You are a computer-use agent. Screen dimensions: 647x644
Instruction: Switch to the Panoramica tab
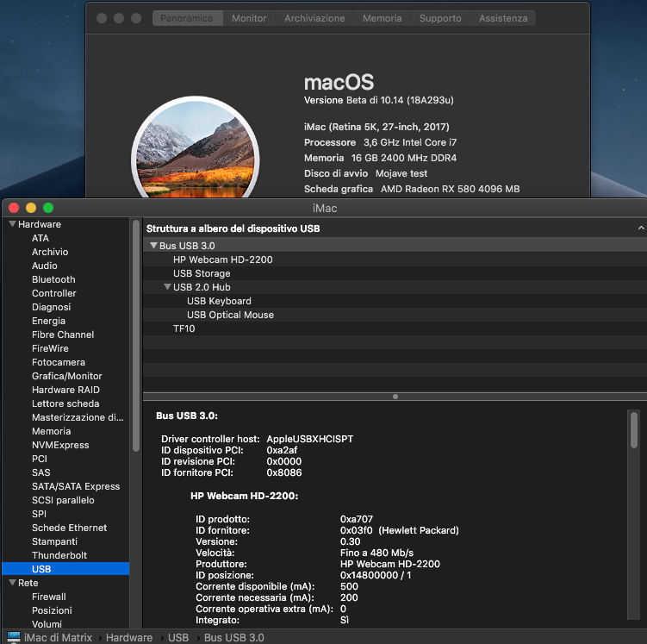(187, 18)
